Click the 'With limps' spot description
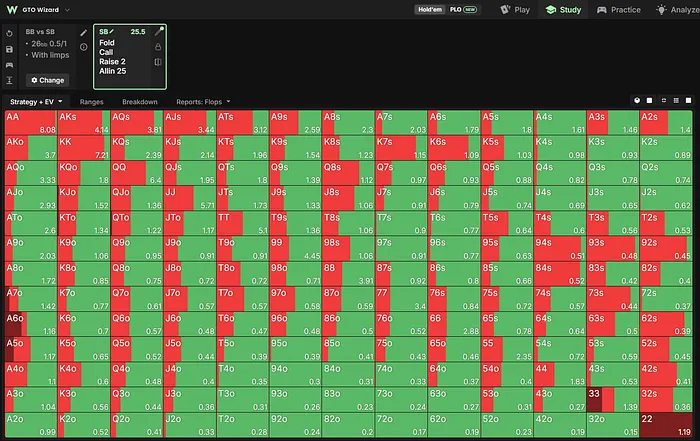The width and height of the screenshot is (700, 441). point(50,55)
